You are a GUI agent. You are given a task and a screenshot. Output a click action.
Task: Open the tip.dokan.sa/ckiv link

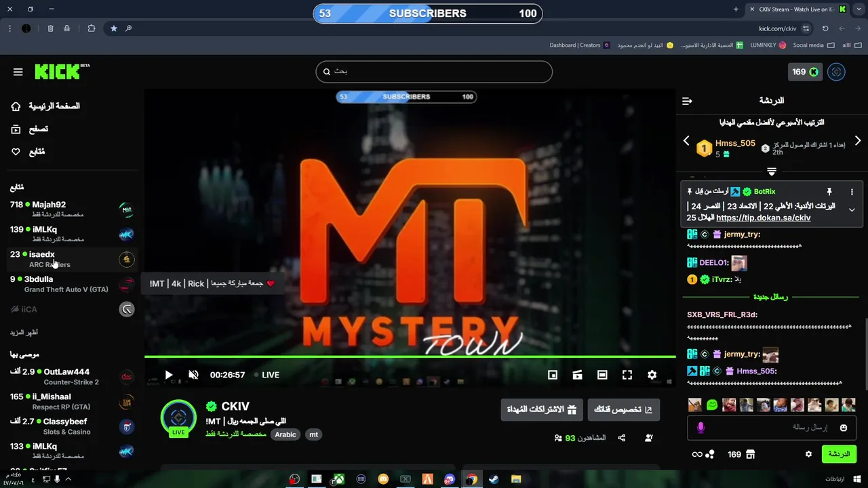tap(763, 218)
